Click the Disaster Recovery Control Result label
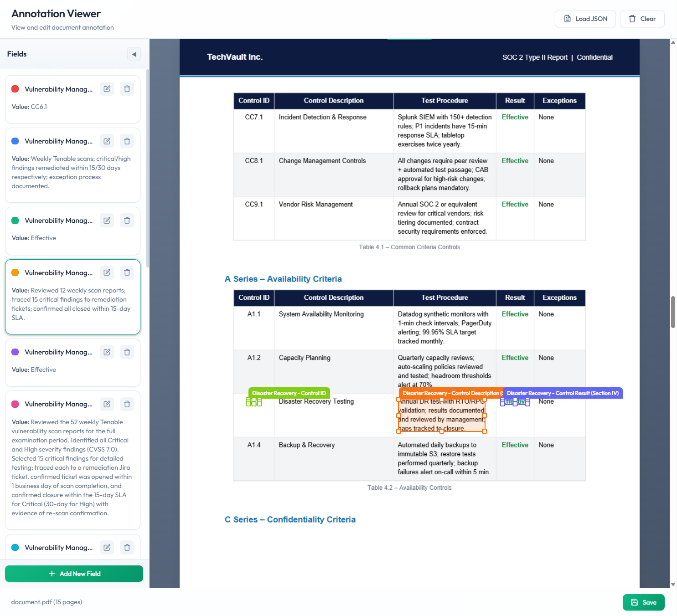Viewport: 677px width, 616px height. [x=562, y=392]
